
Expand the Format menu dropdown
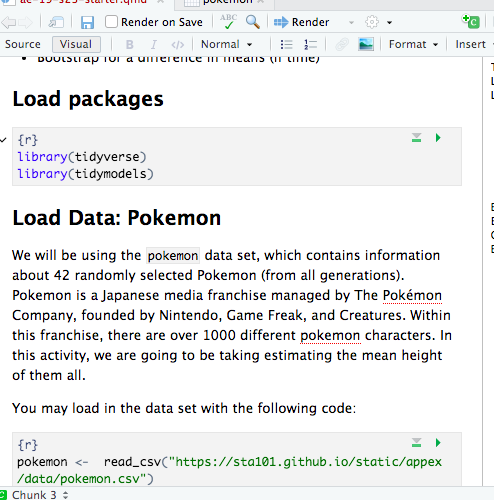(413, 44)
